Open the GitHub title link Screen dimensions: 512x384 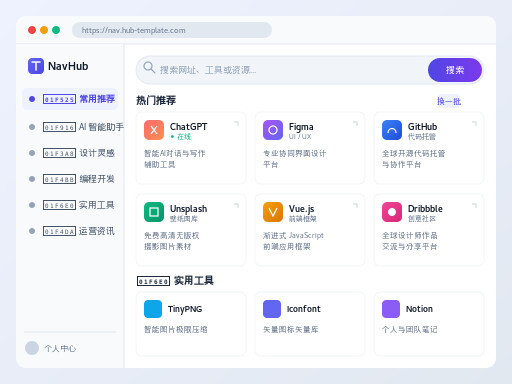[422, 127]
